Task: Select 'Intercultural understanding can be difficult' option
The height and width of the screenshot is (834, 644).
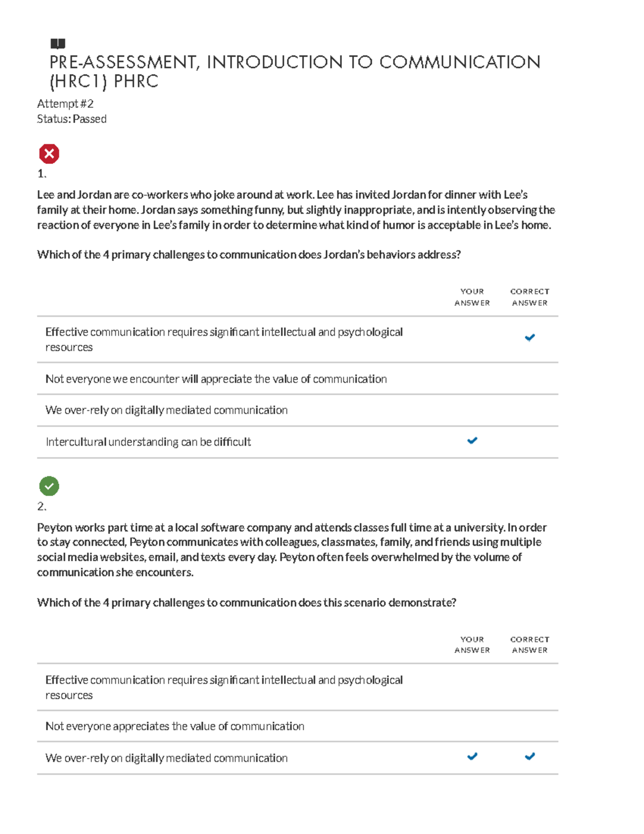Action: (x=148, y=442)
